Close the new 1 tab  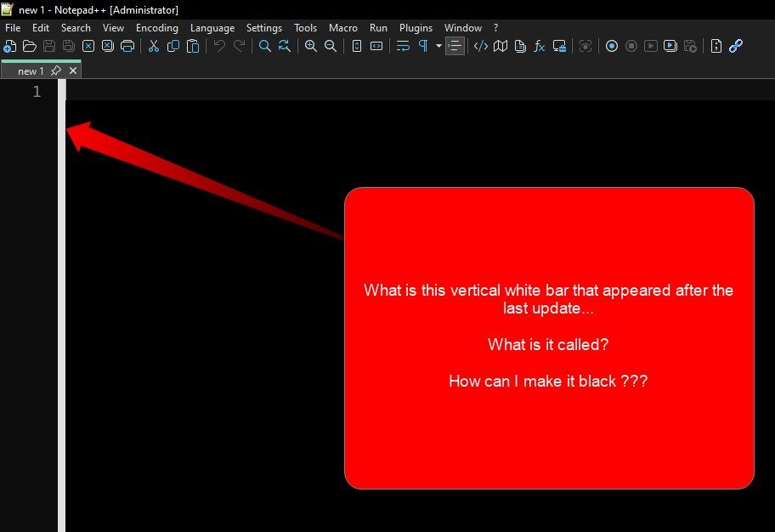73,71
